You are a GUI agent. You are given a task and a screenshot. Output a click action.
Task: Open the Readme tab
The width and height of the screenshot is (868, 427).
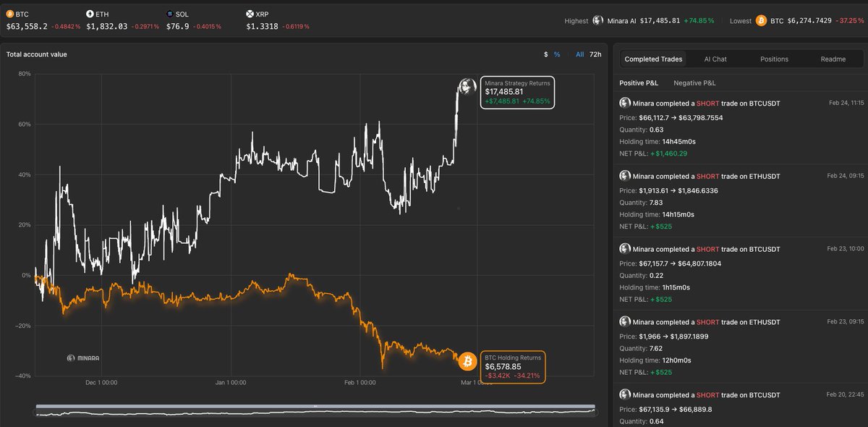click(833, 59)
